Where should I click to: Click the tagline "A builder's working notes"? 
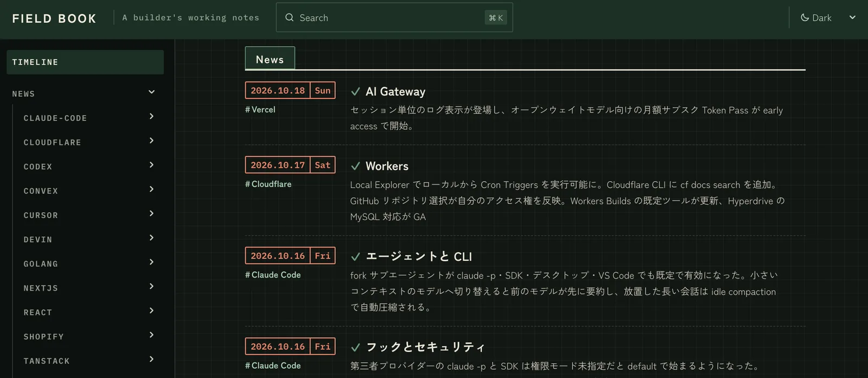point(191,18)
